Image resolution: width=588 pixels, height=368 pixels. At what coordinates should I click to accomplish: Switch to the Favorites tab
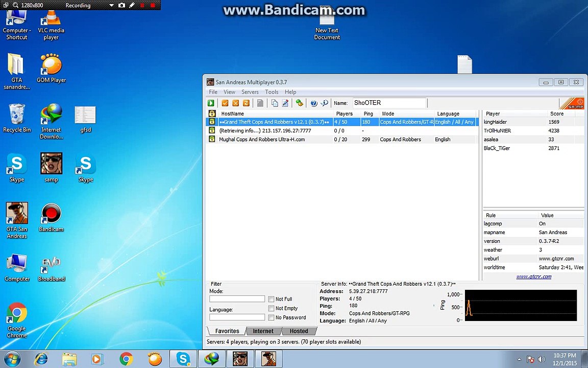pyautogui.click(x=227, y=331)
